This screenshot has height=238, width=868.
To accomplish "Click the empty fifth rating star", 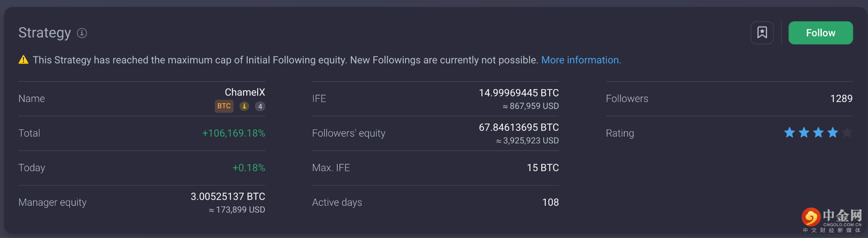I will click(x=847, y=133).
